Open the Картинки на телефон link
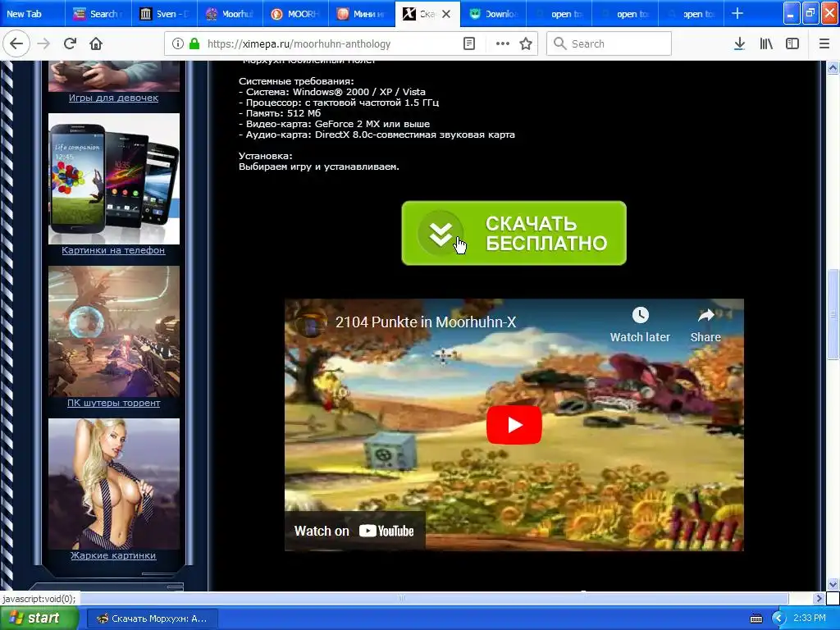 tap(113, 250)
